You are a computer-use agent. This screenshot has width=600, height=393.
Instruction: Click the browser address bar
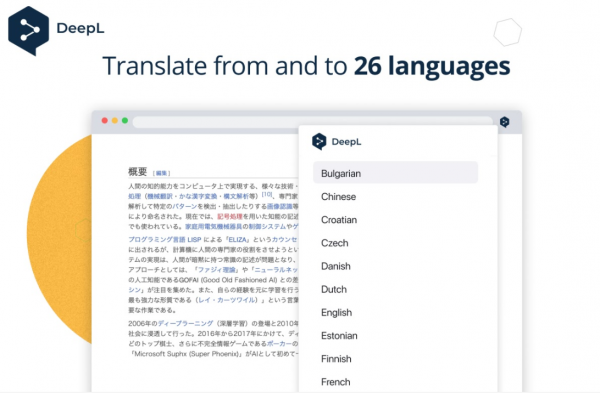pos(312,122)
